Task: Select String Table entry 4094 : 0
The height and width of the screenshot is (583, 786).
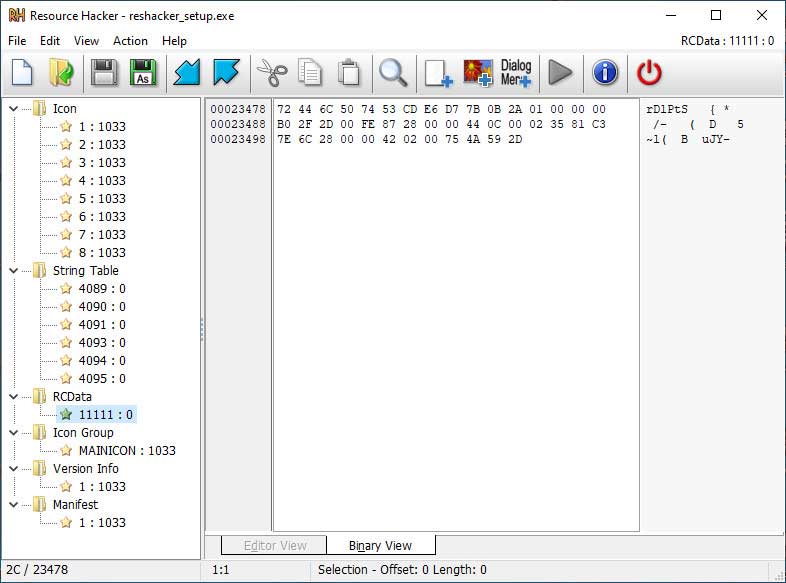Action: [x=102, y=361]
